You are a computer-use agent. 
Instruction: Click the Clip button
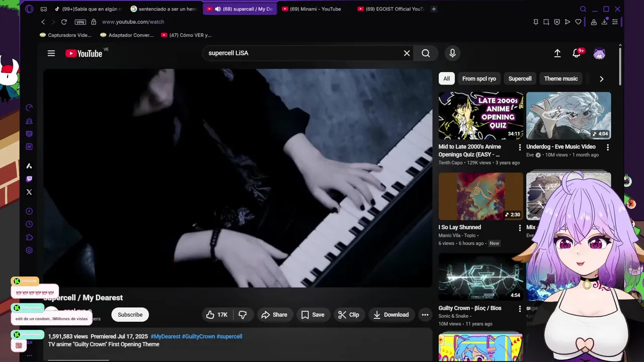tap(349, 315)
